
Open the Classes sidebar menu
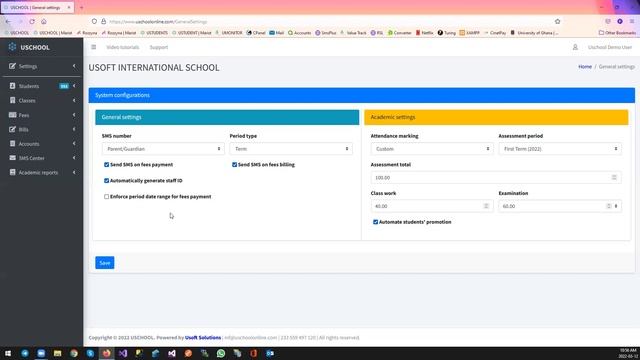42,100
